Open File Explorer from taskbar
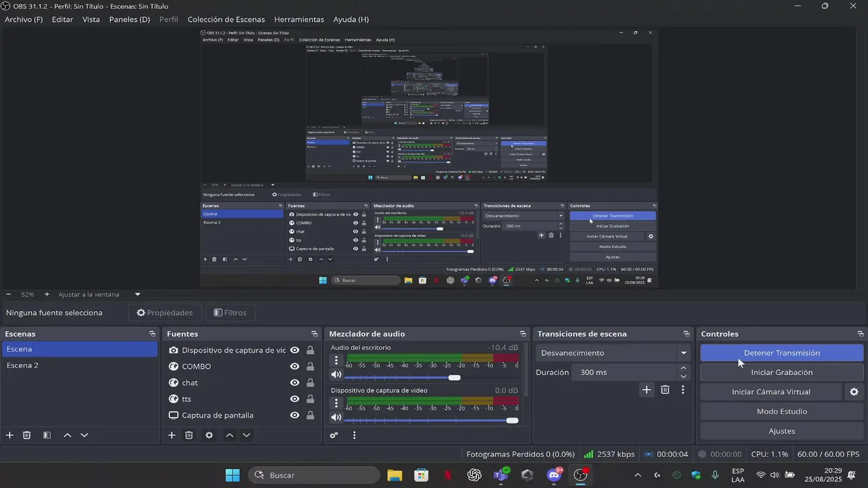Image resolution: width=868 pixels, height=488 pixels. pyautogui.click(x=395, y=475)
